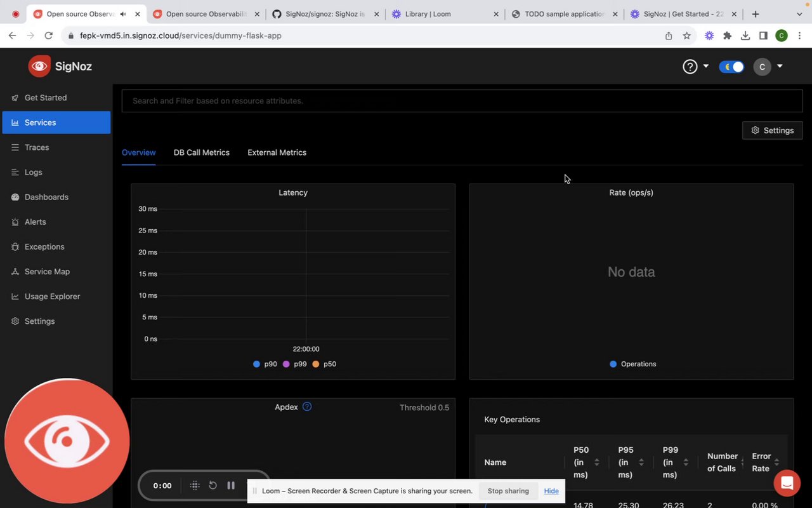812x508 pixels.
Task: Reload the current page
Action: click(49, 36)
